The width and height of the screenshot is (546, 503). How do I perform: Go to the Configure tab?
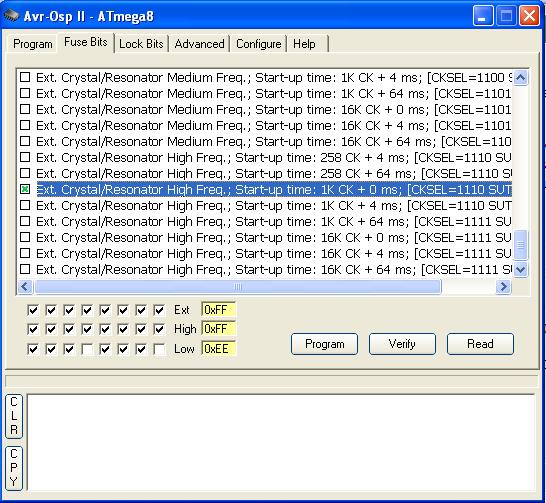coord(258,44)
